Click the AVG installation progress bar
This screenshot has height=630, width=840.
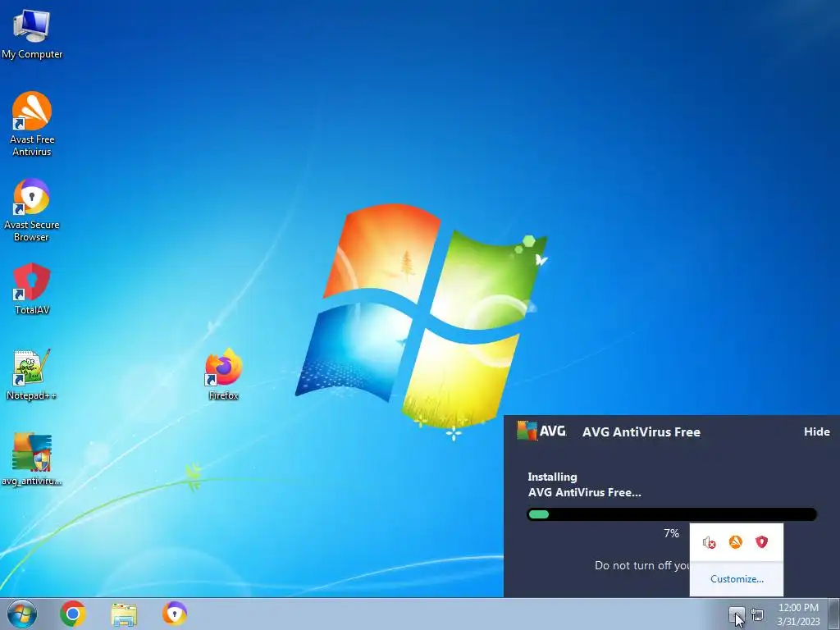(672, 514)
